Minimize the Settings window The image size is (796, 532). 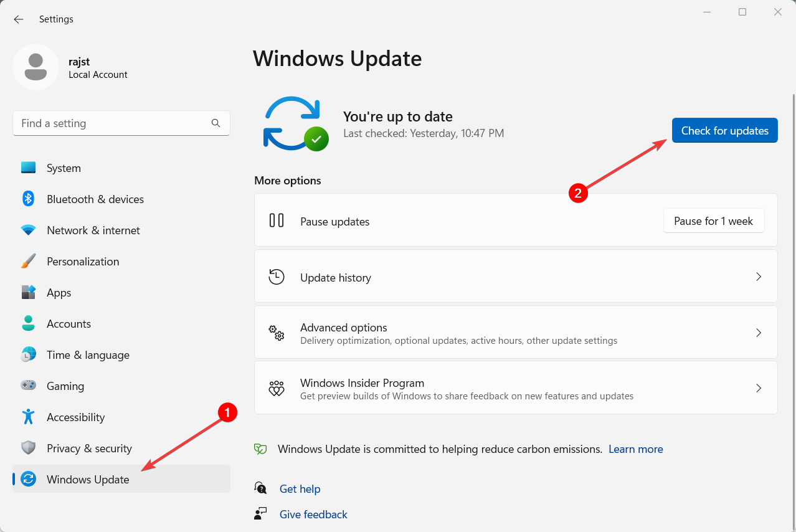(x=707, y=12)
